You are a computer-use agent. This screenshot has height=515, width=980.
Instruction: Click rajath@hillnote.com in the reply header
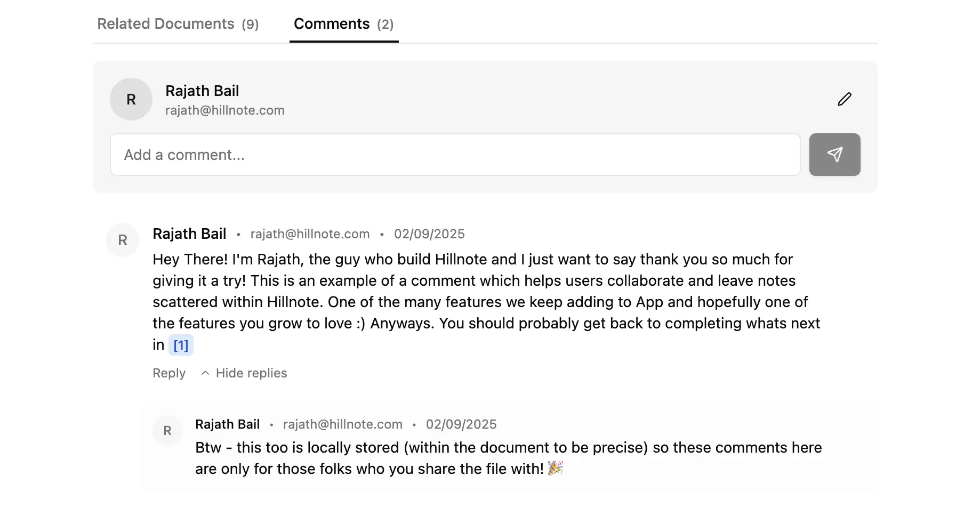(342, 424)
